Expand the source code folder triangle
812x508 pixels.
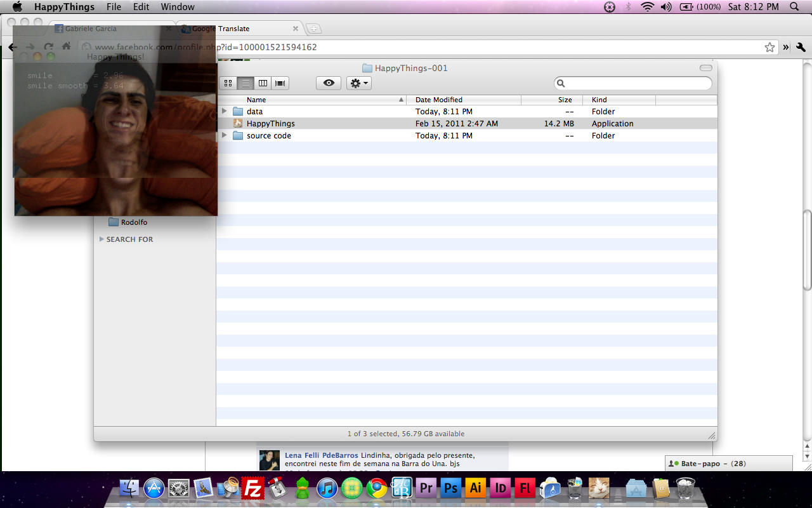(x=224, y=136)
